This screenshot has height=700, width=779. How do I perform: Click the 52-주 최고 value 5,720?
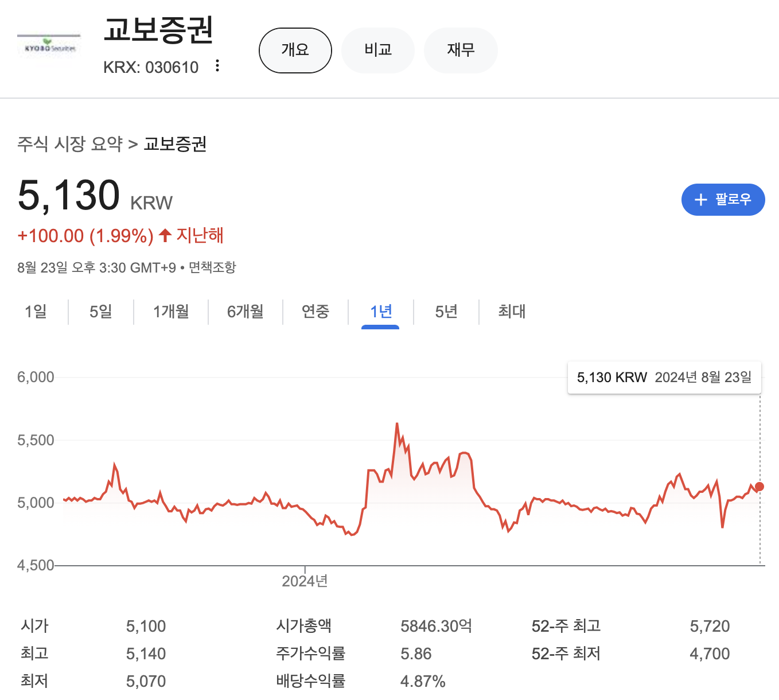coord(710,626)
